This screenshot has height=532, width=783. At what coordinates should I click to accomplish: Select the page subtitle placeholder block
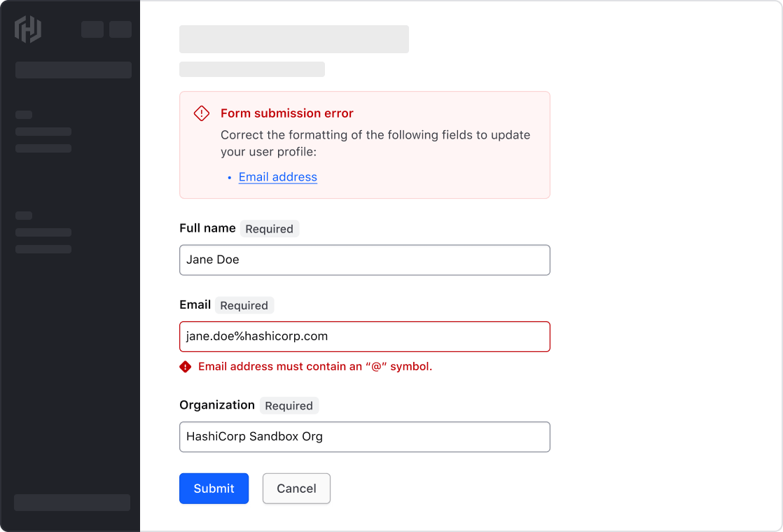(x=251, y=69)
